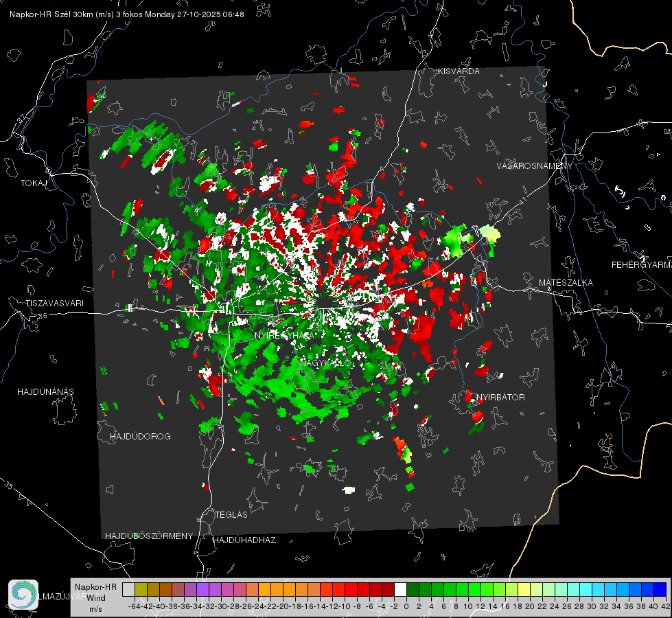Click the '20' value on the legend scale
The image size is (672, 618).
[530, 606]
